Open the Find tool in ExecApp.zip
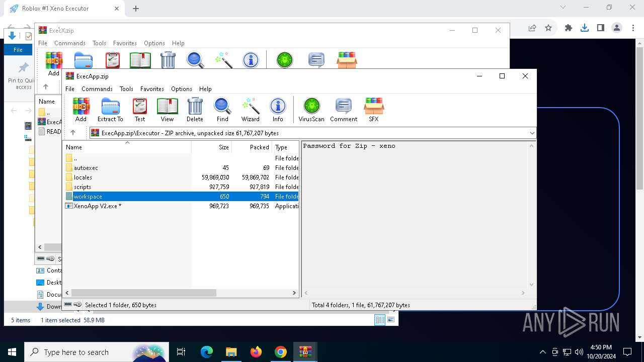The image size is (644, 362). point(222,110)
